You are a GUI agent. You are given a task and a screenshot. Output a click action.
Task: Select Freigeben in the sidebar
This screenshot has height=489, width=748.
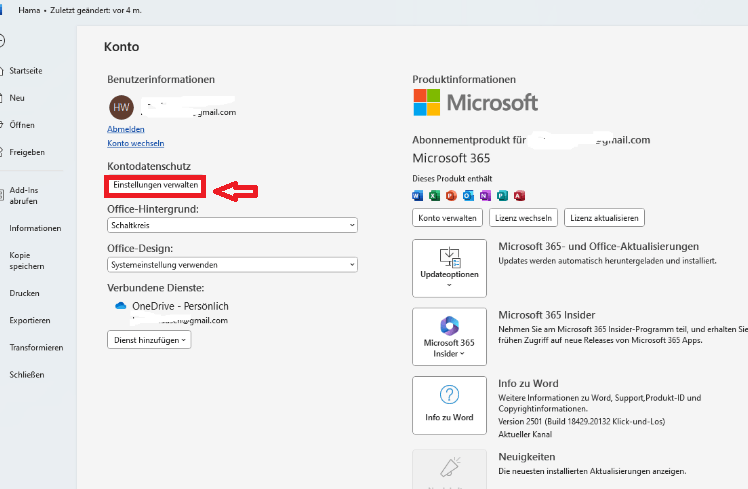tap(27, 153)
